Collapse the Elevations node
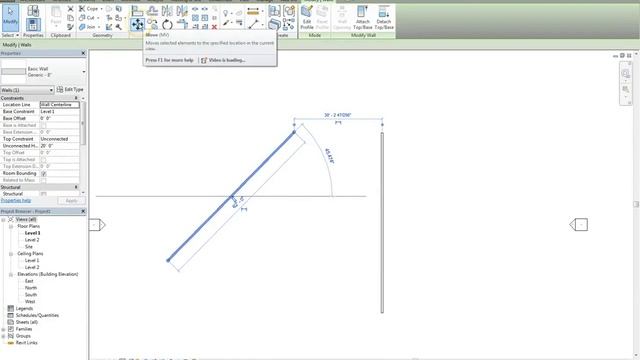This screenshot has width=640, height=360. tap(11, 274)
